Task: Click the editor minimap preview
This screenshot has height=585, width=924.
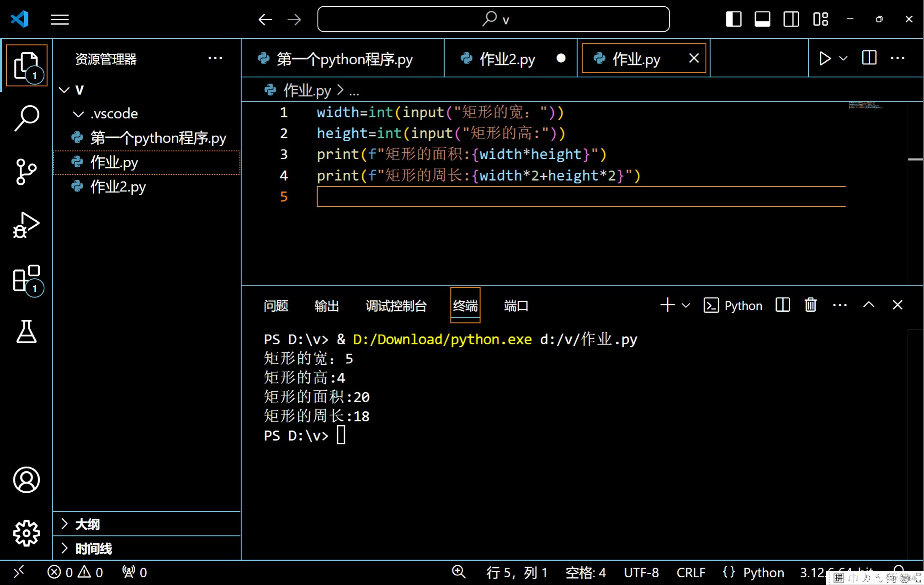Action: point(866,105)
